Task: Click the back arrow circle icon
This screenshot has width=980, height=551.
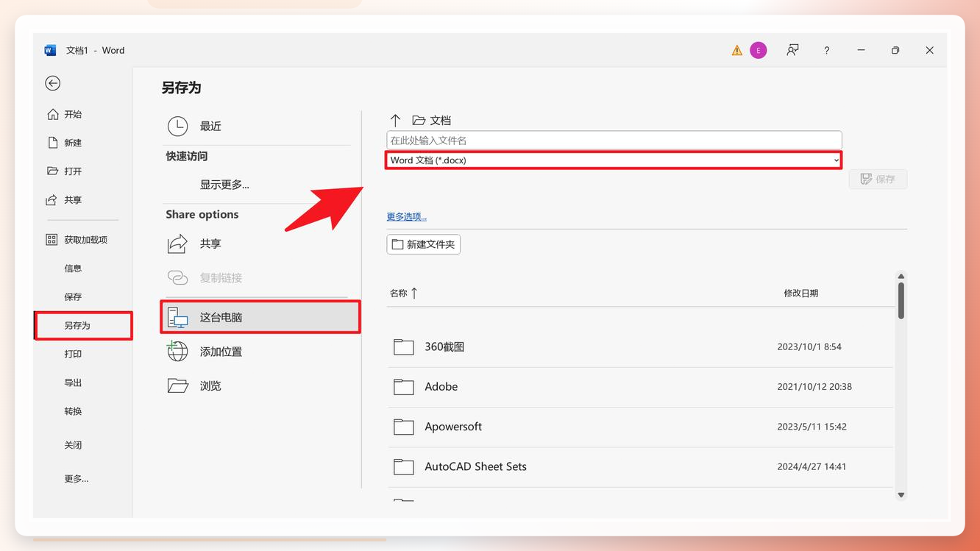Action: (52, 83)
